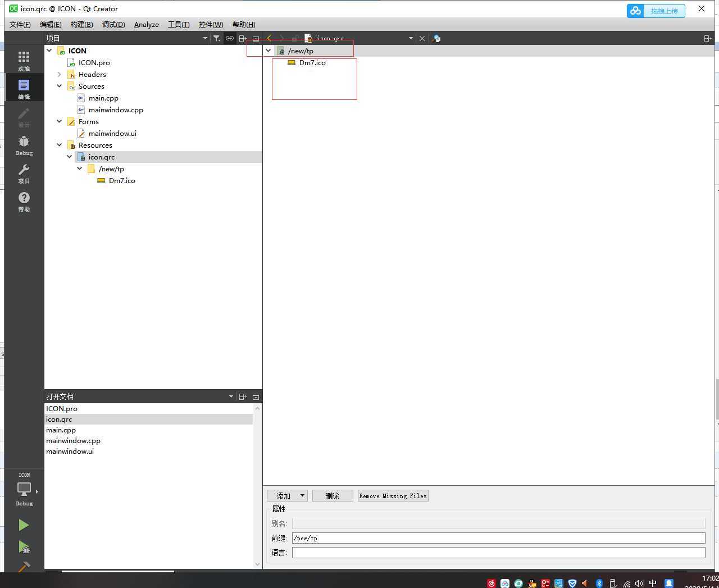Expand the Headers folder
The height and width of the screenshot is (588, 719).
60,74
